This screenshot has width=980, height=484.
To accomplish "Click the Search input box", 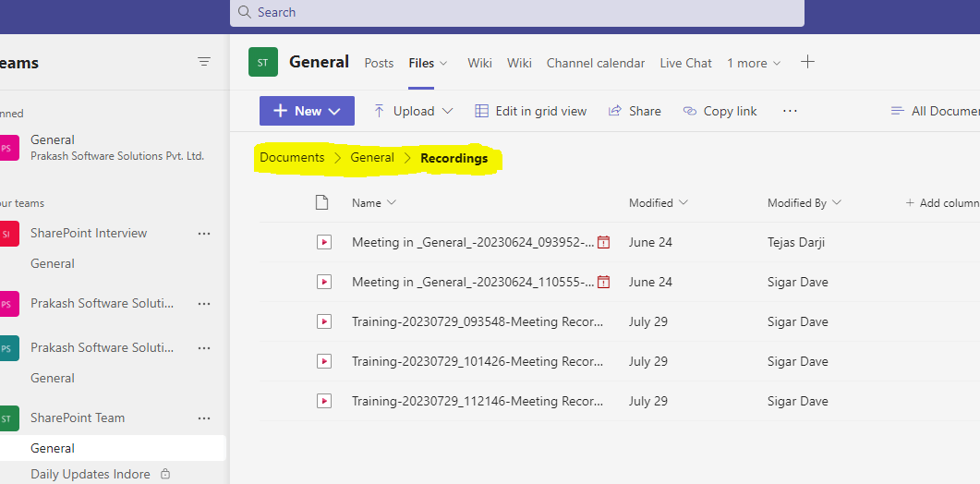I will pyautogui.click(x=517, y=12).
